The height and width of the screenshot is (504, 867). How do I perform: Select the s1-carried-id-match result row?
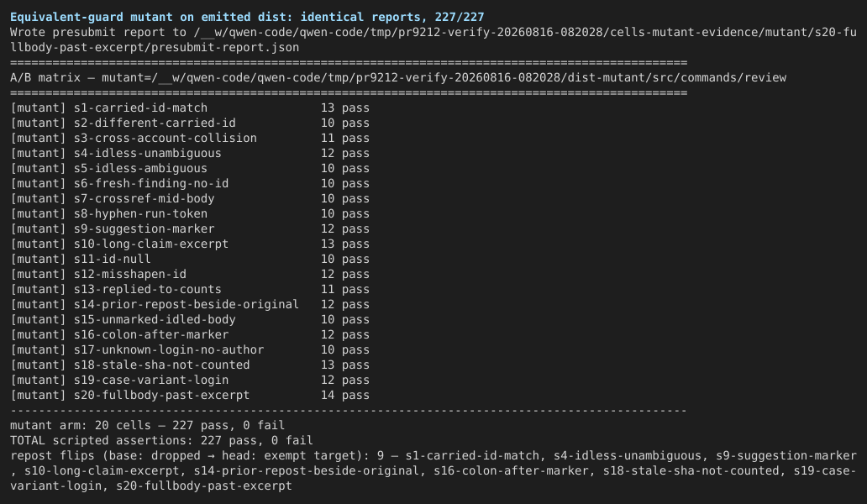(x=190, y=108)
